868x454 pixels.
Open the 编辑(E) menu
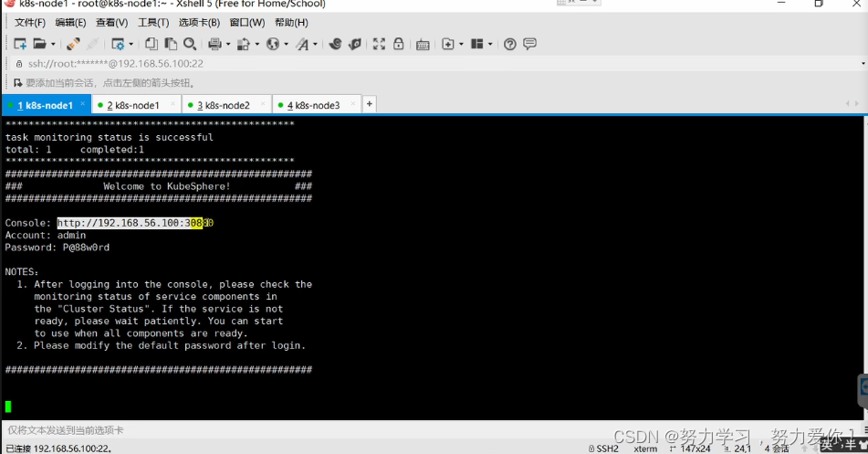(70, 23)
